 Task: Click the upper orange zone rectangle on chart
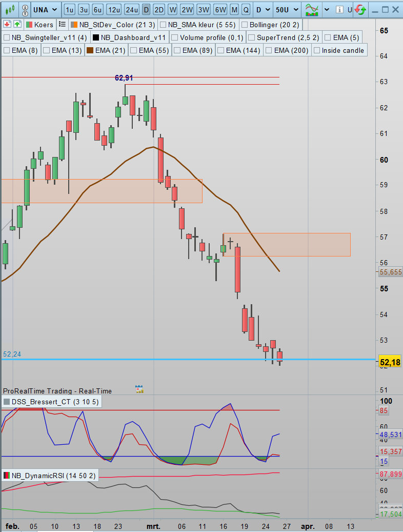pos(102,191)
